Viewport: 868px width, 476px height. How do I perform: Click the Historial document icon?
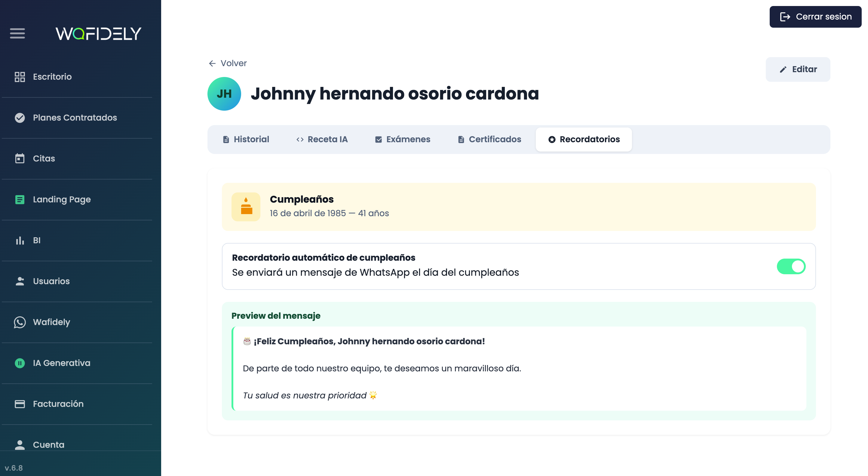coord(226,140)
